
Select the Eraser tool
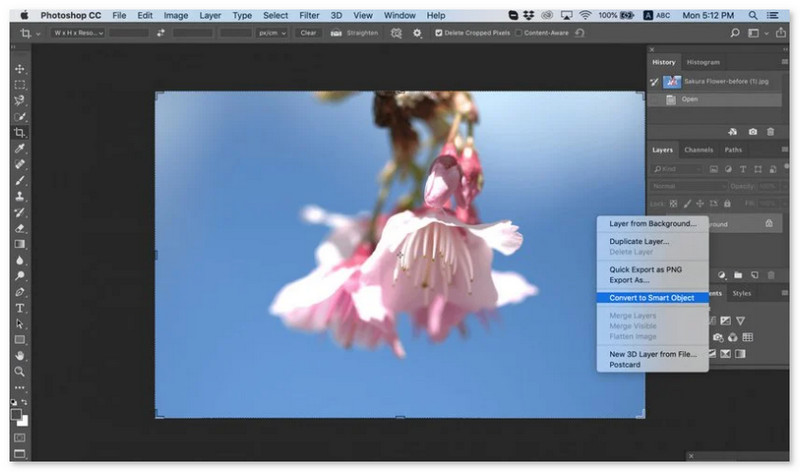tap(20, 228)
